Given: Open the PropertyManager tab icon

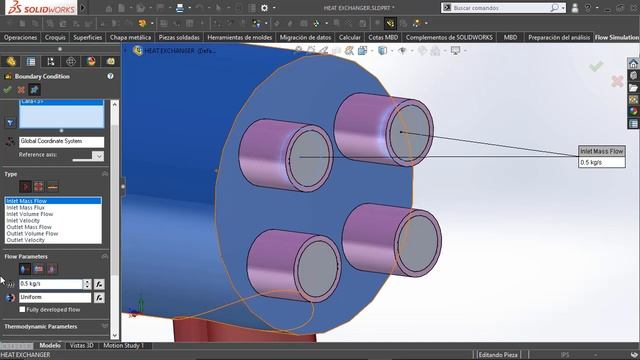Looking at the screenshot, I should pyautogui.click(x=31, y=62).
